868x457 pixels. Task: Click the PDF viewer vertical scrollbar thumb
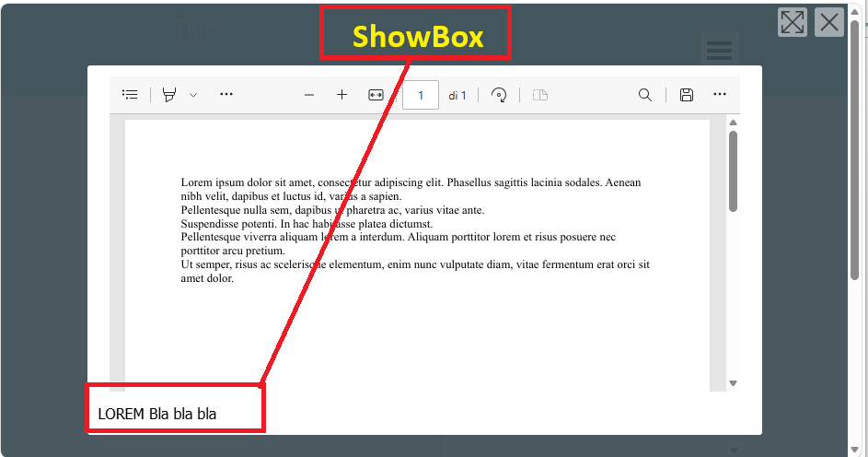coord(733,170)
